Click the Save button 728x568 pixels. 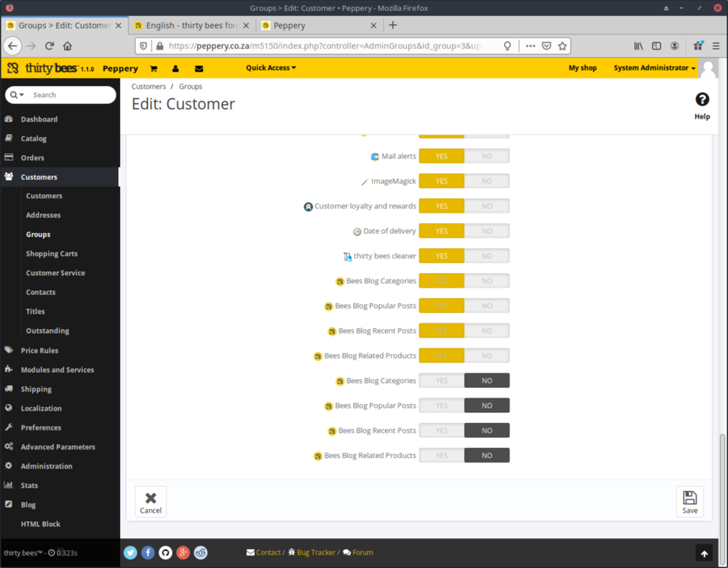(689, 502)
